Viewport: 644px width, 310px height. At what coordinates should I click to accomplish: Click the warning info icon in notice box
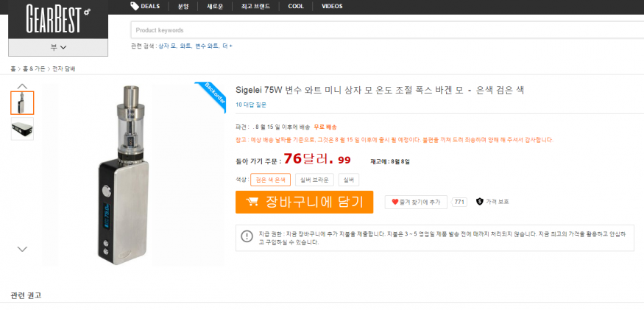click(247, 236)
